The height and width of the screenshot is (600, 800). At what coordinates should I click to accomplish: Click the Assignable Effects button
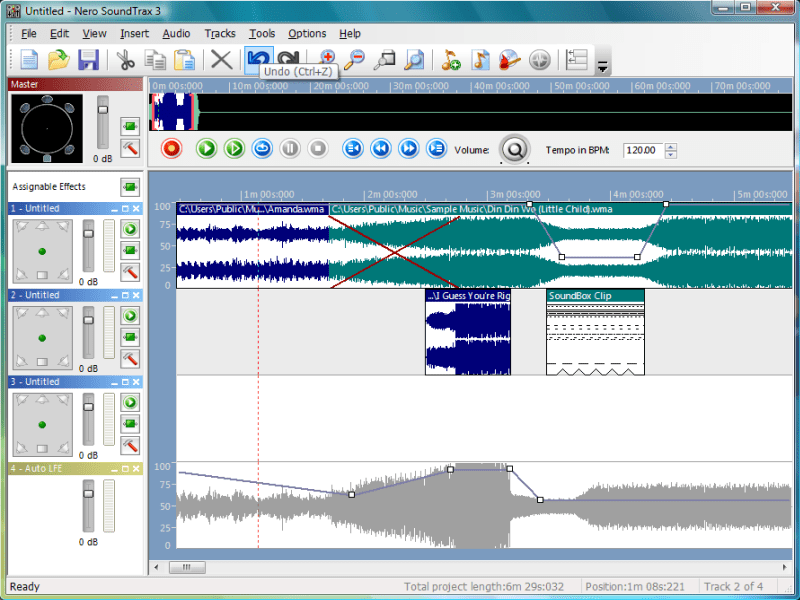point(128,186)
